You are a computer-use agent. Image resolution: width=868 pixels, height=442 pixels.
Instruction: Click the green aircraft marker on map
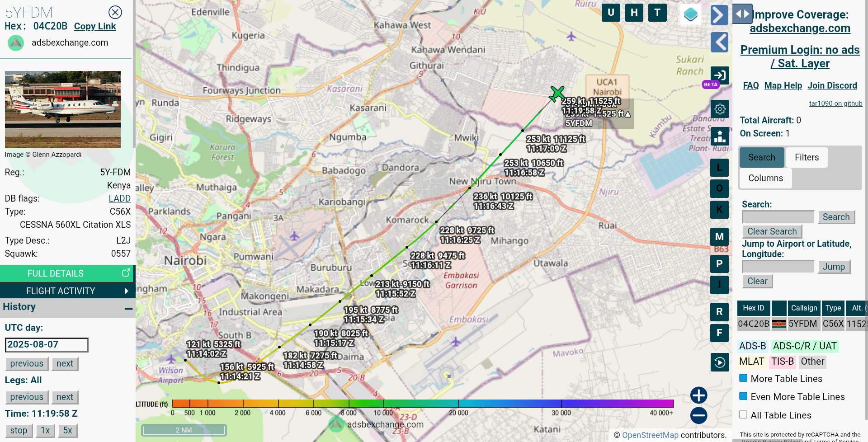point(557,94)
